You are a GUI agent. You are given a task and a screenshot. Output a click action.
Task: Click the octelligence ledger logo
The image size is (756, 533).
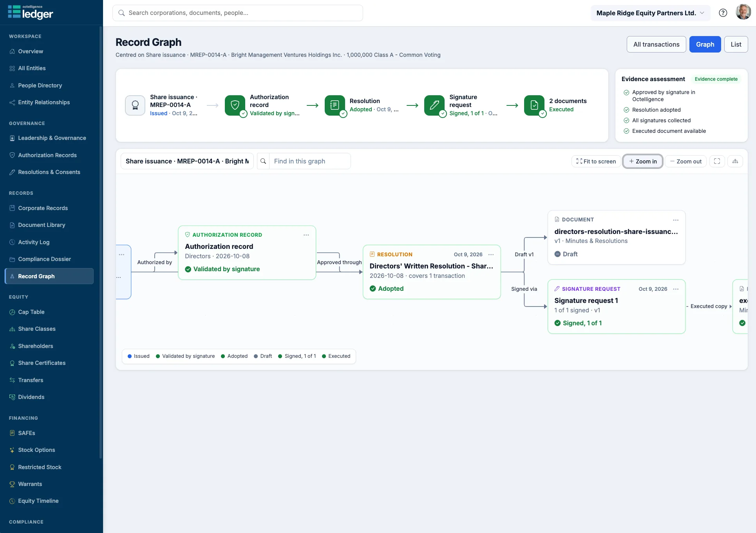tap(31, 13)
